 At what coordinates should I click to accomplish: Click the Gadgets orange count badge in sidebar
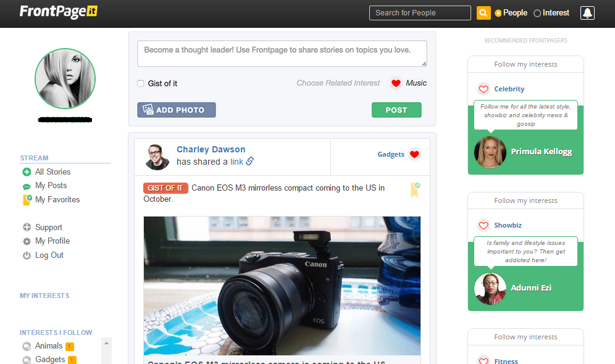click(72, 360)
